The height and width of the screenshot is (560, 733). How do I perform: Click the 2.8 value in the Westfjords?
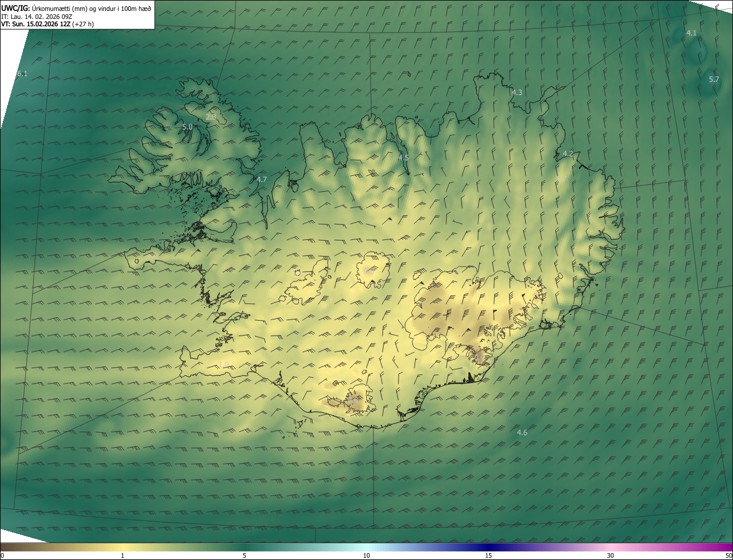click(211, 117)
